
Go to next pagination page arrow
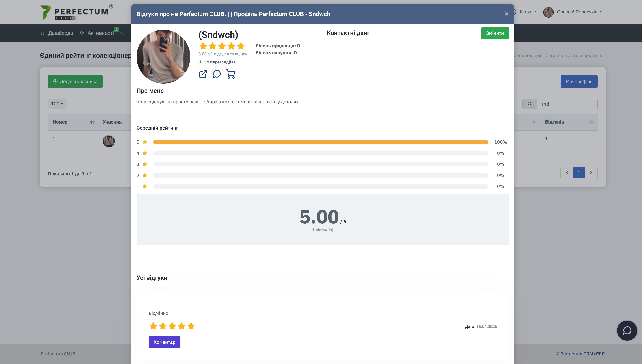591,173
